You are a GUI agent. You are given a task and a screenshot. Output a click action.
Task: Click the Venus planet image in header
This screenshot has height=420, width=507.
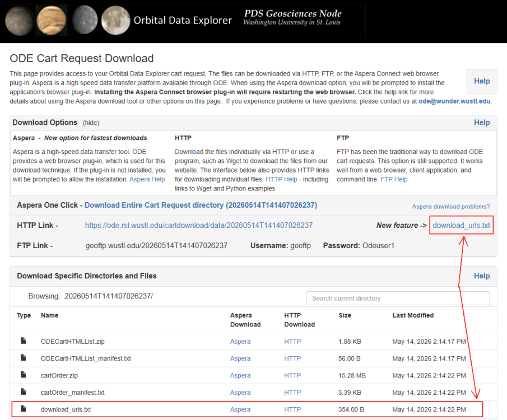pyautogui.click(x=52, y=20)
